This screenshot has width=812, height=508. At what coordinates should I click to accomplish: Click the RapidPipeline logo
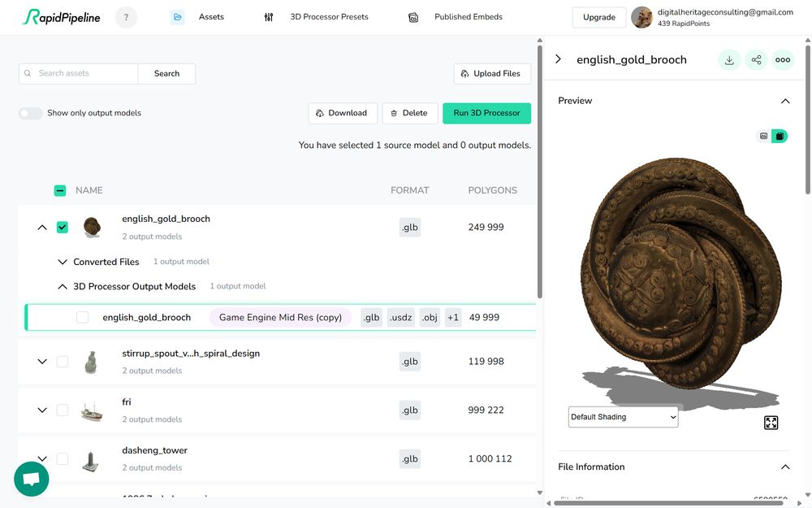tap(61, 17)
